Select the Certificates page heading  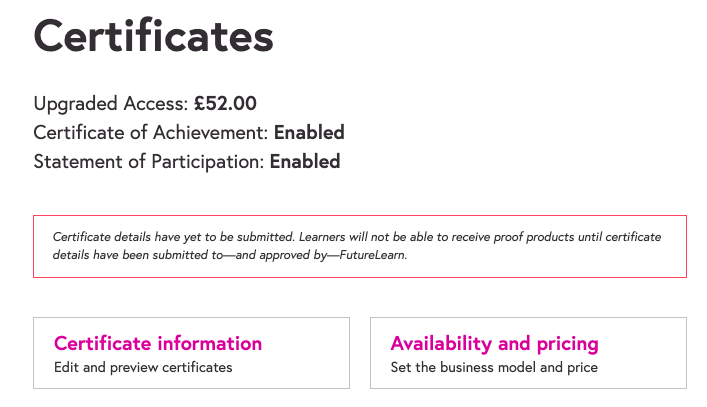pos(153,37)
